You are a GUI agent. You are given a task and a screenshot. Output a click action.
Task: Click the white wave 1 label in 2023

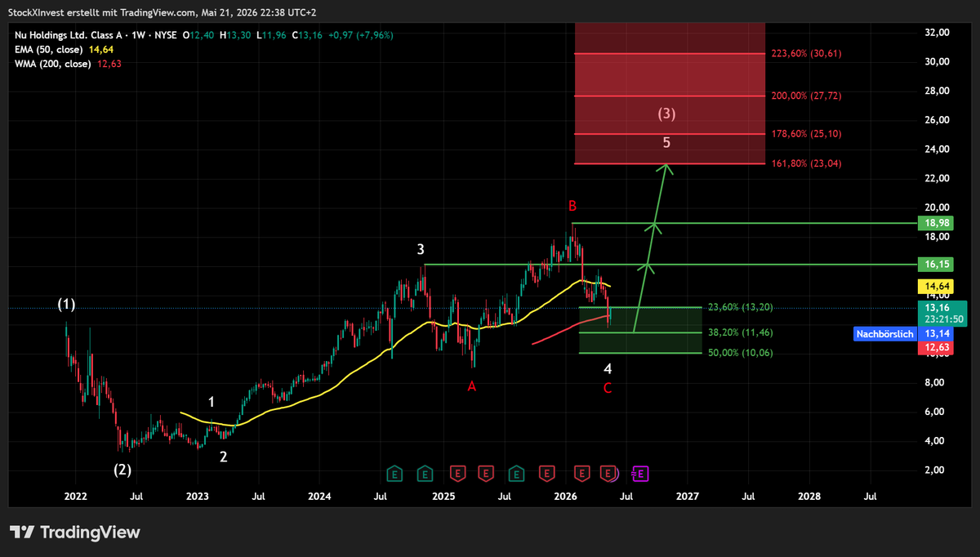[x=212, y=402]
